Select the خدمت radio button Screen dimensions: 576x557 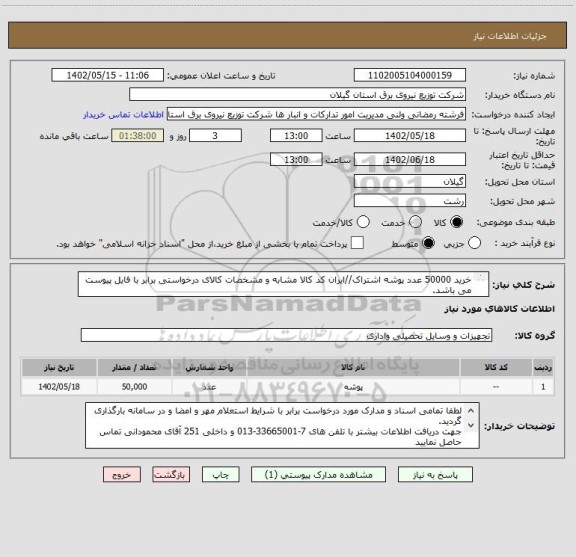[415, 222]
